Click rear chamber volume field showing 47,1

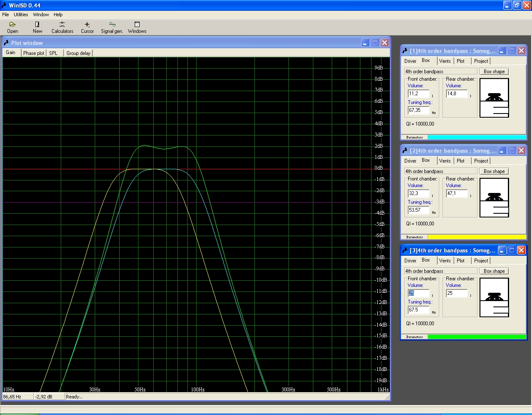pyautogui.click(x=456, y=194)
